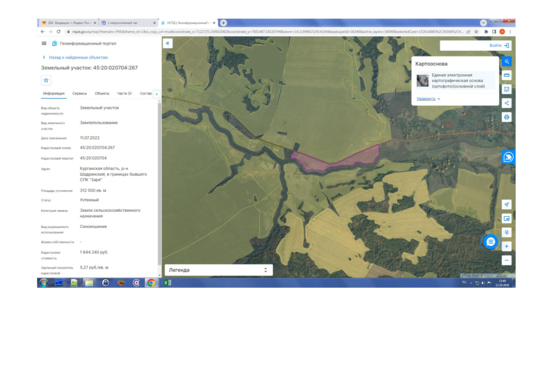Image resolution: width=553 pixels, height=391 pixels.
Task: Zoom in the map with the plus button
Action: pyautogui.click(x=506, y=246)
